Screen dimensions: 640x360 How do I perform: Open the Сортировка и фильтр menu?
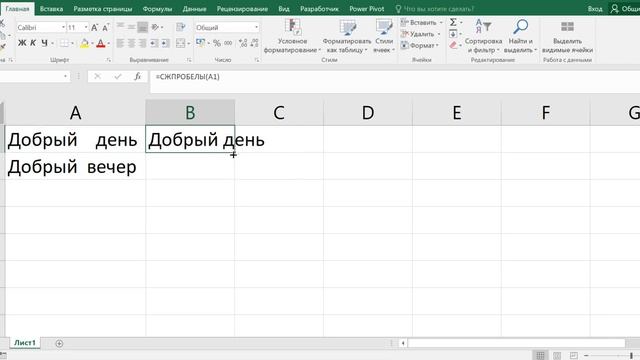tap(483, 36)
